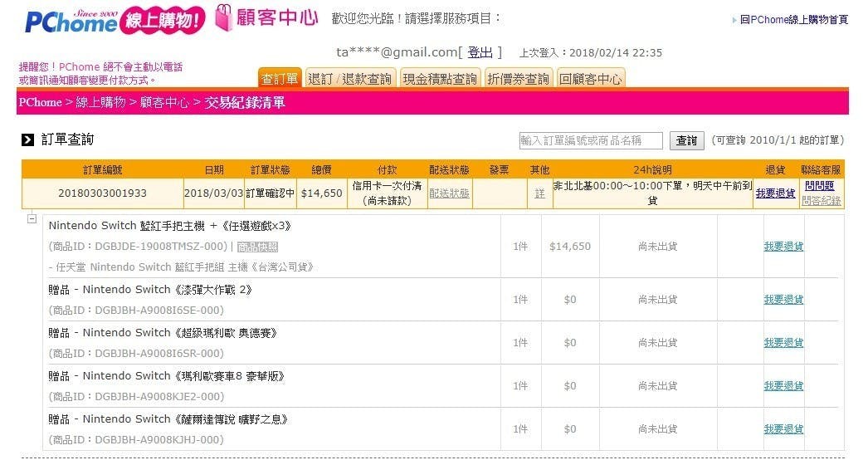Click the 詳 details link
This screenshot has width=868, height=460.
coord(539,193)
